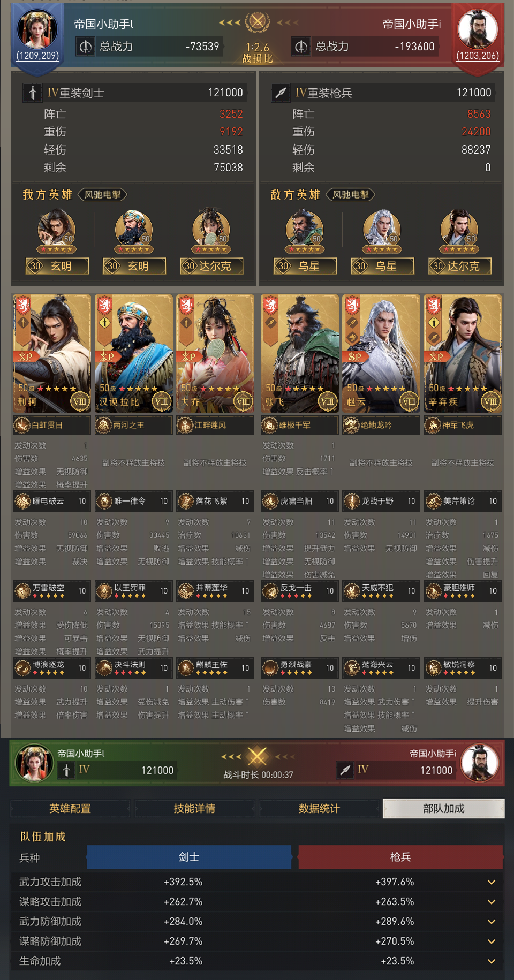Click the 赵云 hero card
The width and height of the screenshot is (514, 980).
pyautogui.click(x=381, y=353)
